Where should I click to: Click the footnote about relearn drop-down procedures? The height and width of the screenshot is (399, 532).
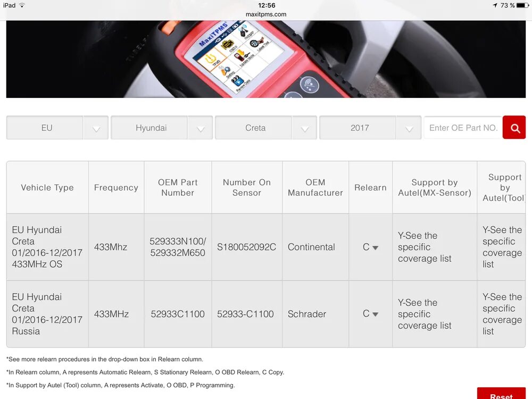tap(105, 359)
